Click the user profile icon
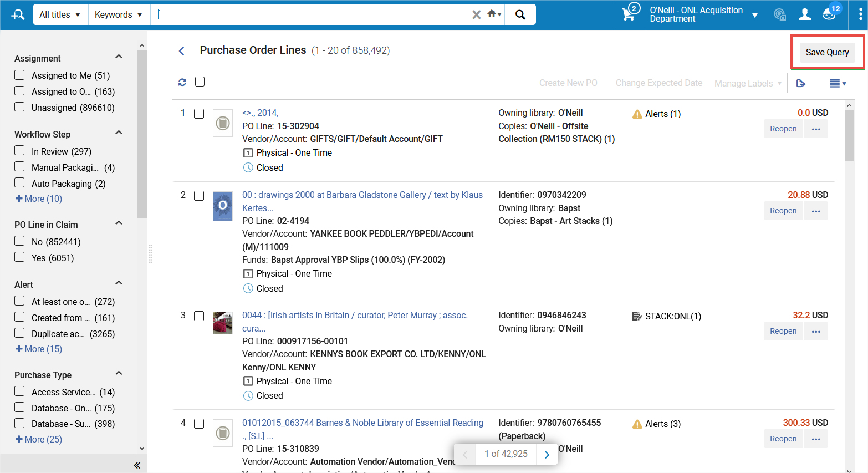Viewport: 868px width, 473px height. tap(804, 14)
